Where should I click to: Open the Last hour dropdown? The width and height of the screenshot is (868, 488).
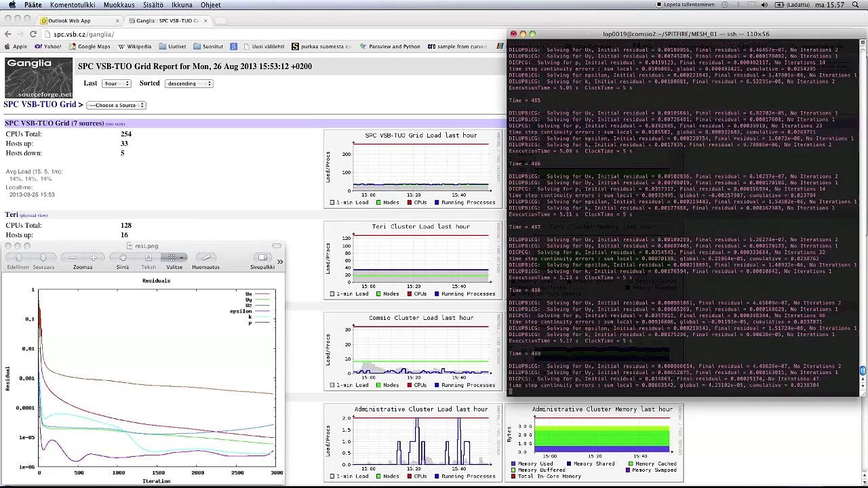[117, 83]
